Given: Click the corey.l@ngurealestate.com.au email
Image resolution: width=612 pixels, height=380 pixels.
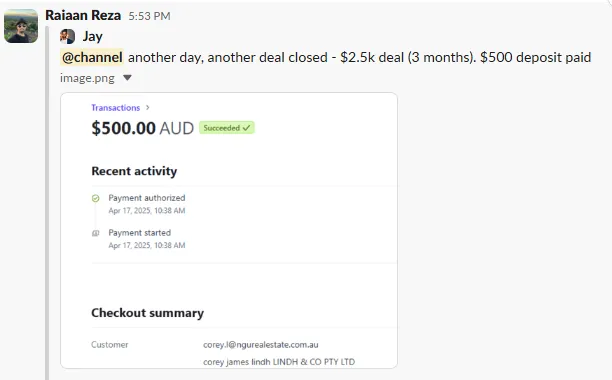Looking at the screenshot, I should tap(261, 345).
